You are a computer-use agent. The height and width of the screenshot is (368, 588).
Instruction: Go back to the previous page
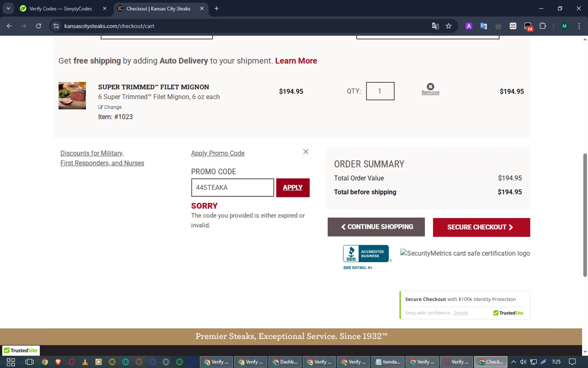(9, 26)
